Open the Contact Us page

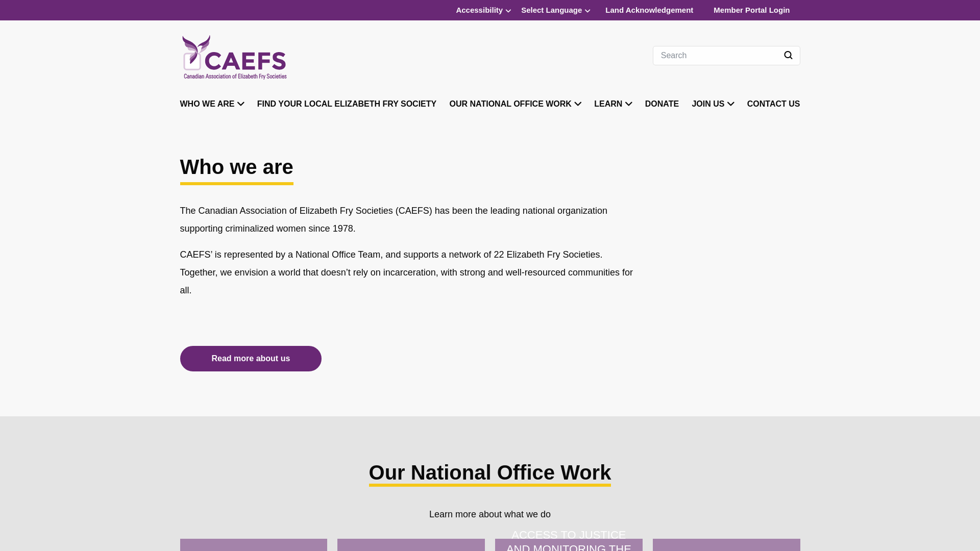773,104
